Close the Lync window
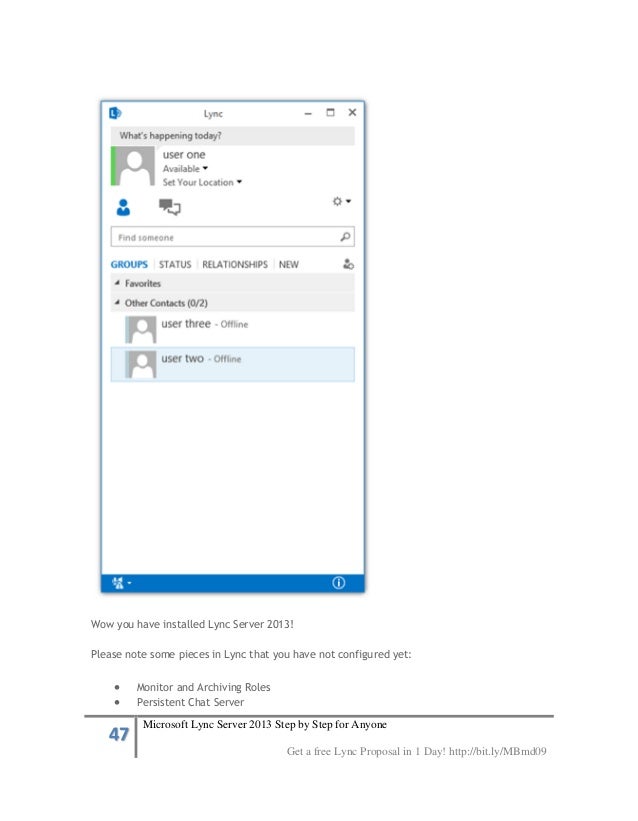Screen dimensions: 638x821 click(353, 113)
